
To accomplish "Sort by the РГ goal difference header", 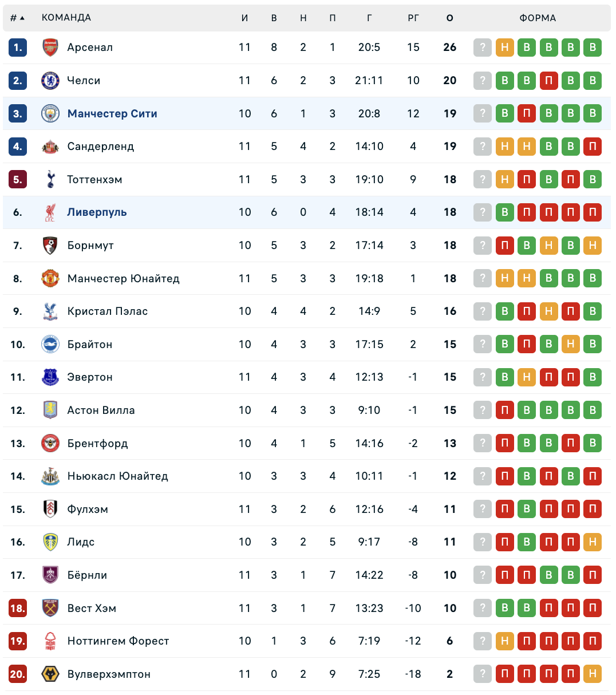I will 413,18.
